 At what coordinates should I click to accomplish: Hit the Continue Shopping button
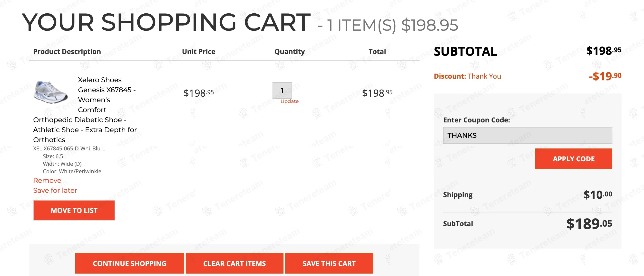[x=129, y=263]
